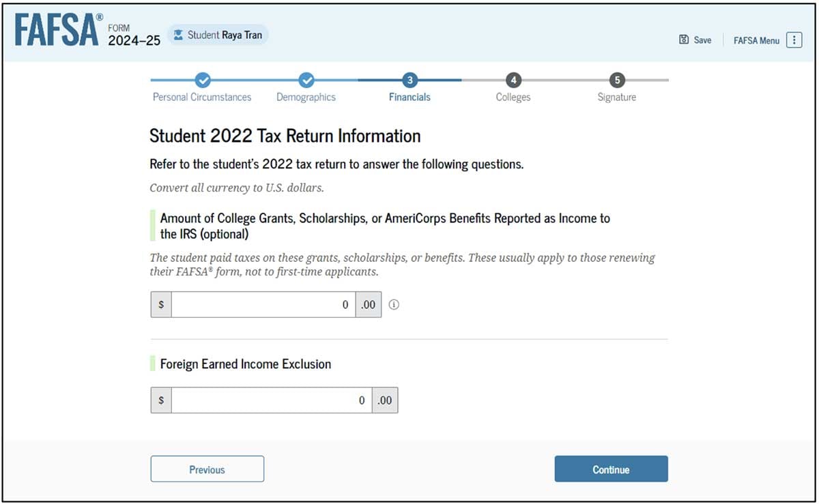Select the step 5 circle in the progress bar
The image size is (819, 504).
click(x=617, y=80)
